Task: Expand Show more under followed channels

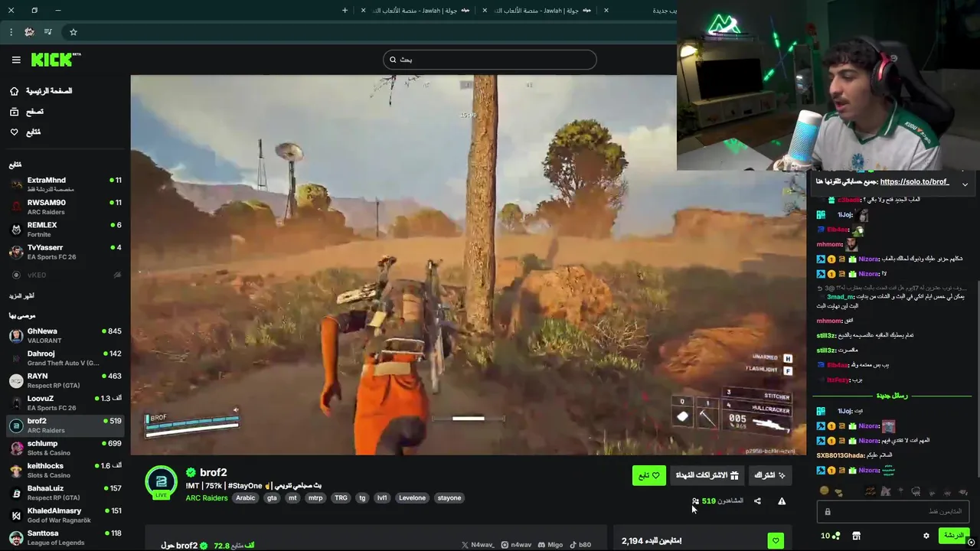Action: pos(21,296)
